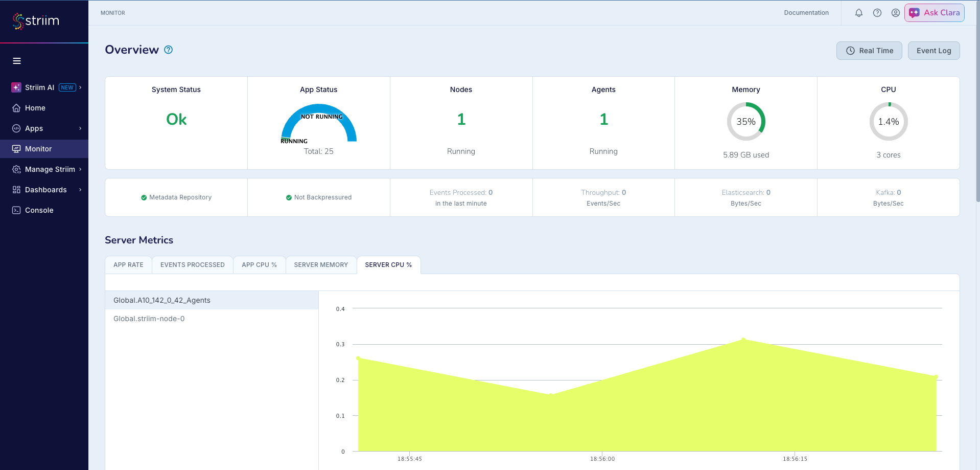Click the System Status Ok value

pos(176,119)
